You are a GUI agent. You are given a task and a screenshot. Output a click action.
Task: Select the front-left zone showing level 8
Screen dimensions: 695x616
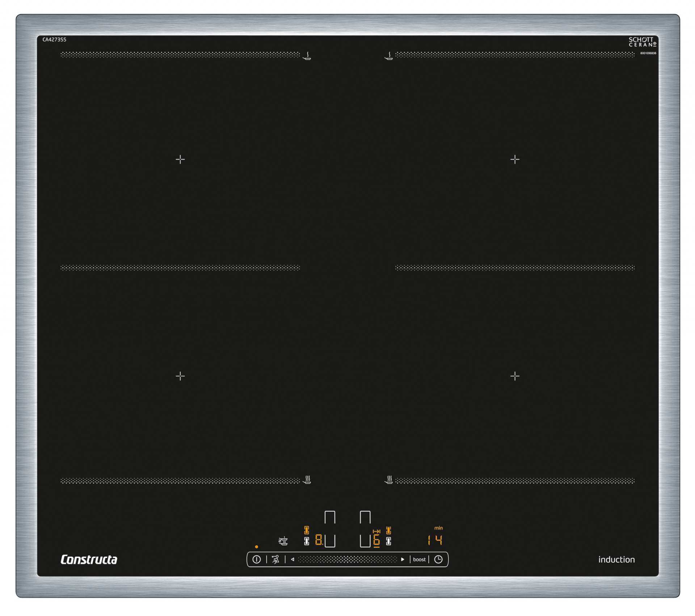point(319,540)
